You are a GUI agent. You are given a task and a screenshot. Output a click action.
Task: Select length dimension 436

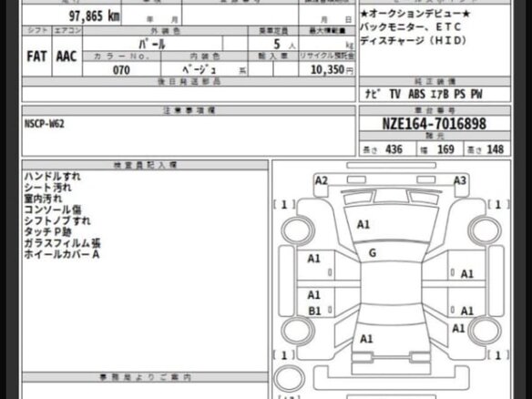click(394, 149)
